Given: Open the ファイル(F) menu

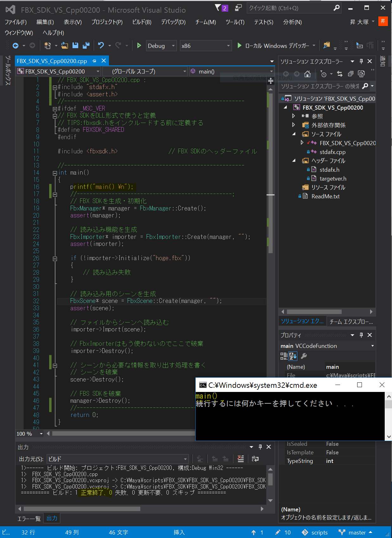Looking at the screenshot, I should 16,22.
